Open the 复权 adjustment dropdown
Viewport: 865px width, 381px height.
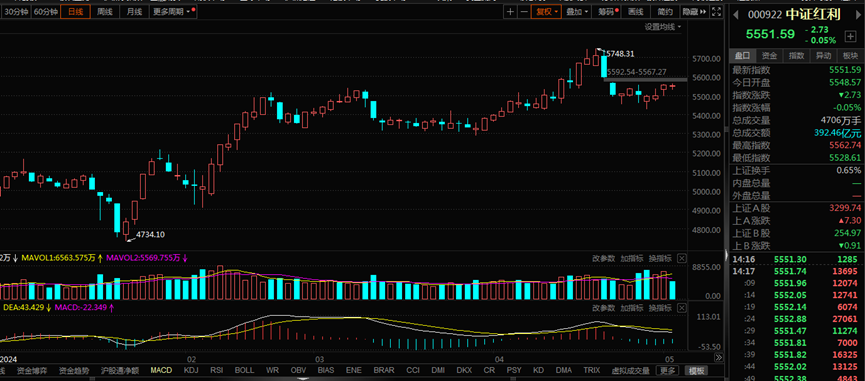point(546,12)
